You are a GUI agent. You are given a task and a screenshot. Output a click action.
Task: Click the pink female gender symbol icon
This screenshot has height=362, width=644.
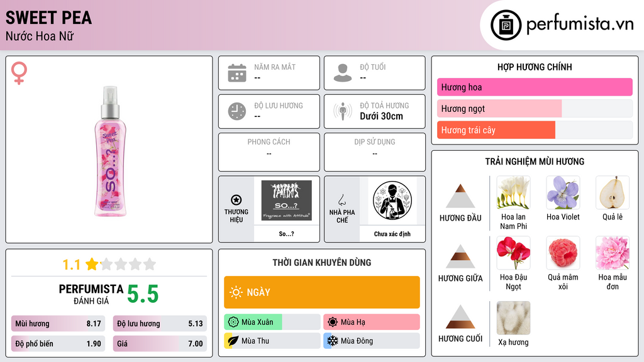[19, 73]
